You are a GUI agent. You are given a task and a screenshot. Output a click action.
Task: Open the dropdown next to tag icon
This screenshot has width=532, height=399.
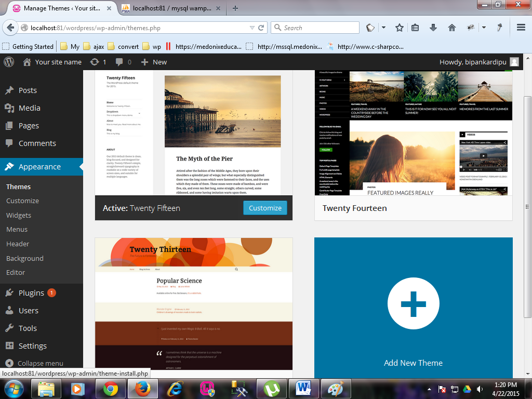tap(383, 28)
